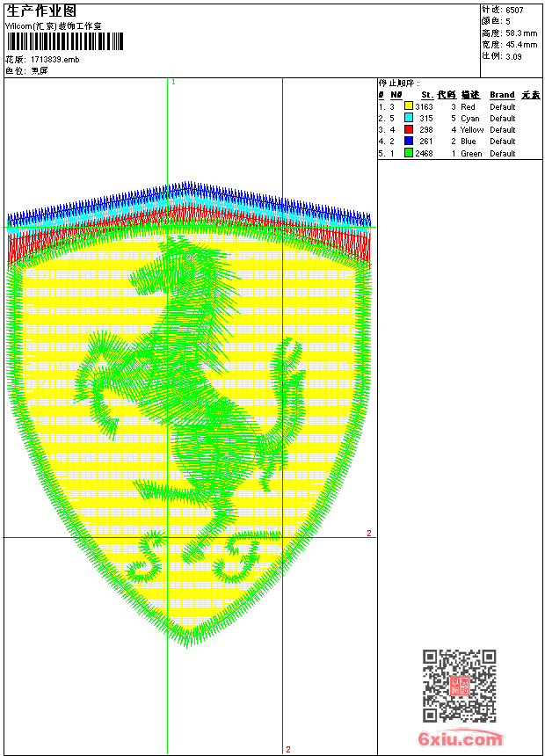Pick the red thread color swatch
This screenshot has width=545, height=756.
point(409,130)
